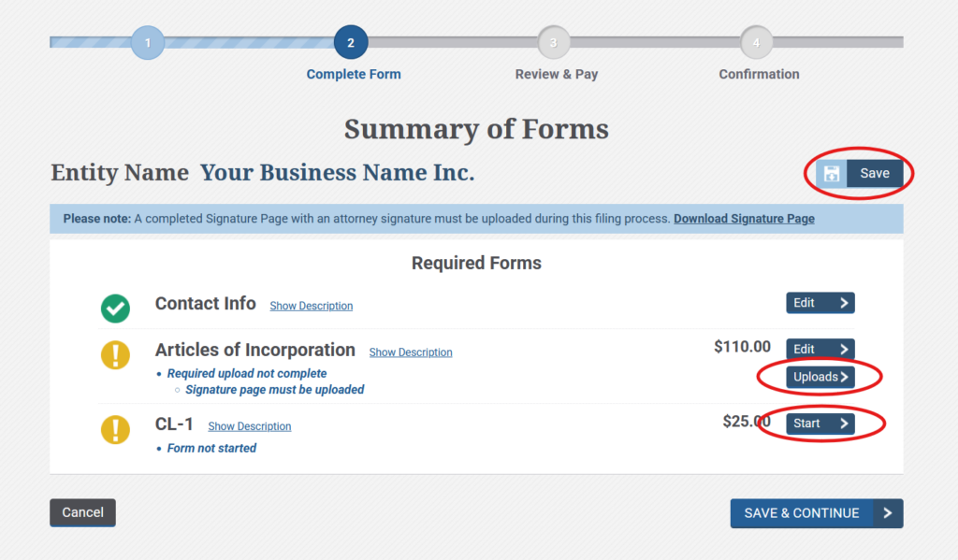The height and width of the screenshot is (560, 958).
Task: Open the Complete Form step
Action: click(351, 42)
